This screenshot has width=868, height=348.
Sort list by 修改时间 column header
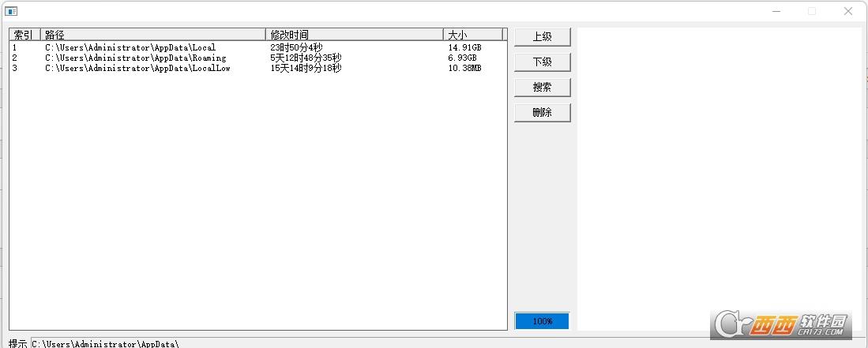click(x=354, y=35)
